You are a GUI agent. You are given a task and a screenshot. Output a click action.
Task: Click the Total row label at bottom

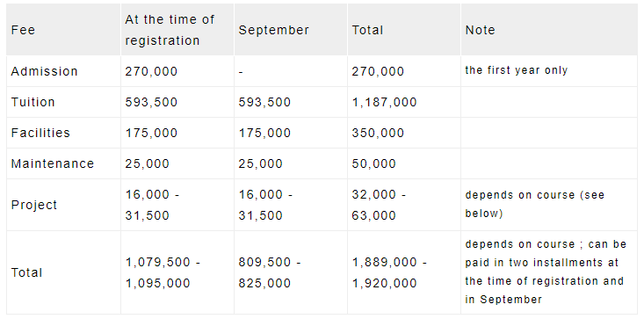click(x=26, y=272)
